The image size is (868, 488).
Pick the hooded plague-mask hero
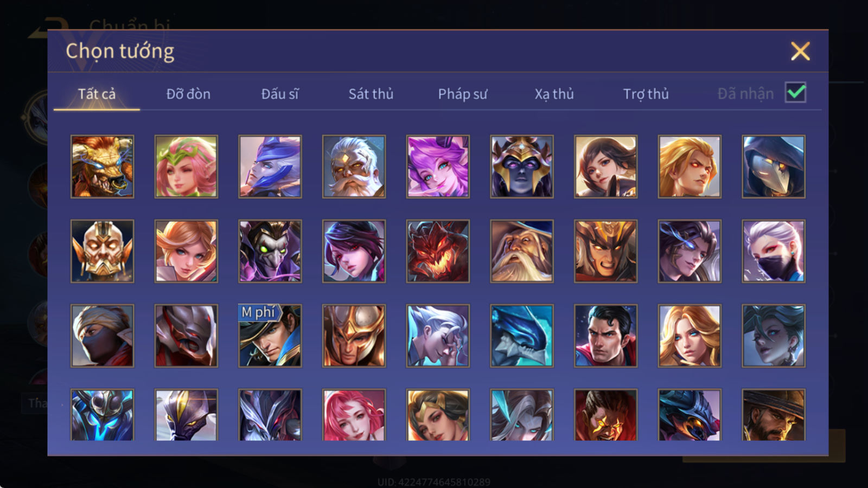(774, 166)
